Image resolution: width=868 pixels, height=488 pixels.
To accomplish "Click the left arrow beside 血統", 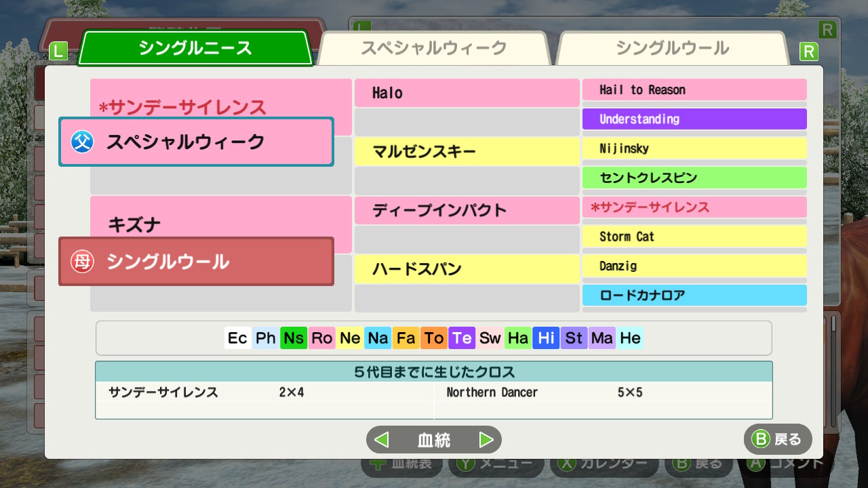I will 382,440.
